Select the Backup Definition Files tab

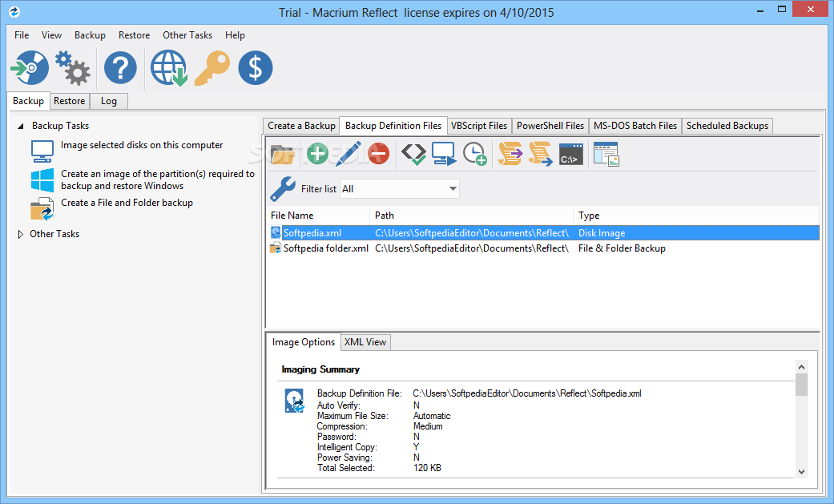[x=393, y=126]
